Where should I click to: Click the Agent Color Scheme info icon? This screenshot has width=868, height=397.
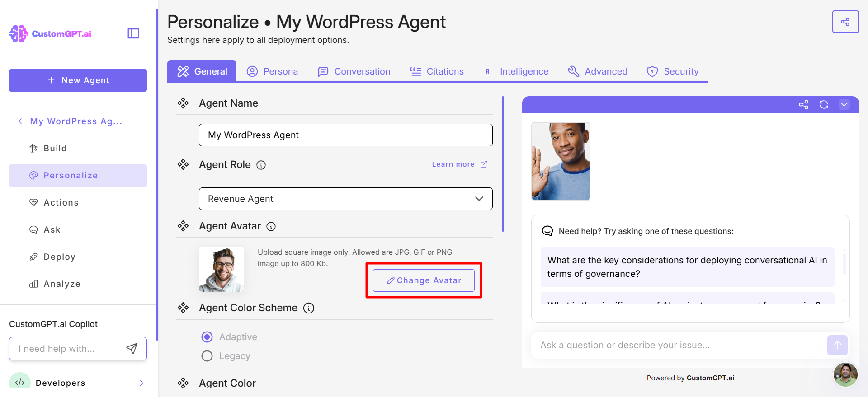point(309,308)
